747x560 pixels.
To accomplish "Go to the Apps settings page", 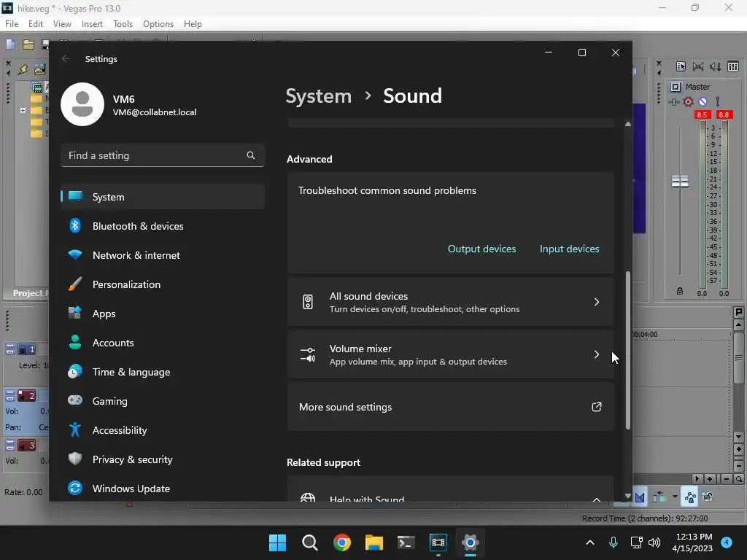I will 163,314.
